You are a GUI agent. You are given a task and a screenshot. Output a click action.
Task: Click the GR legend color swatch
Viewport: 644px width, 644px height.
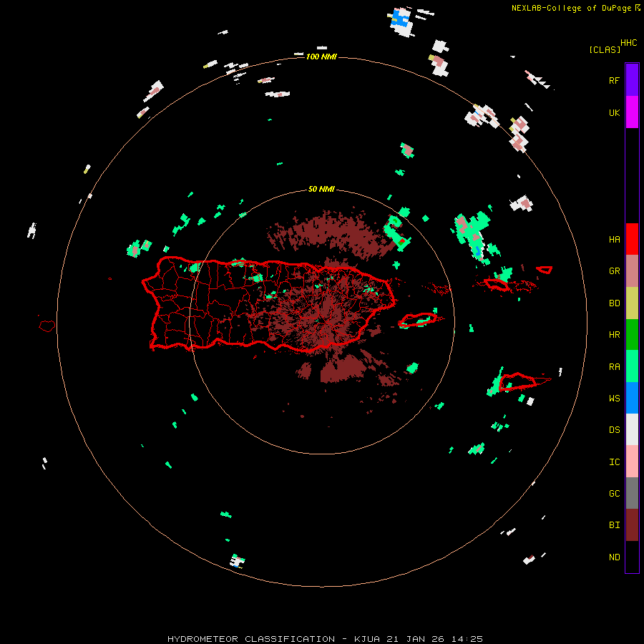pyautogui.click(x=632, y=270)
